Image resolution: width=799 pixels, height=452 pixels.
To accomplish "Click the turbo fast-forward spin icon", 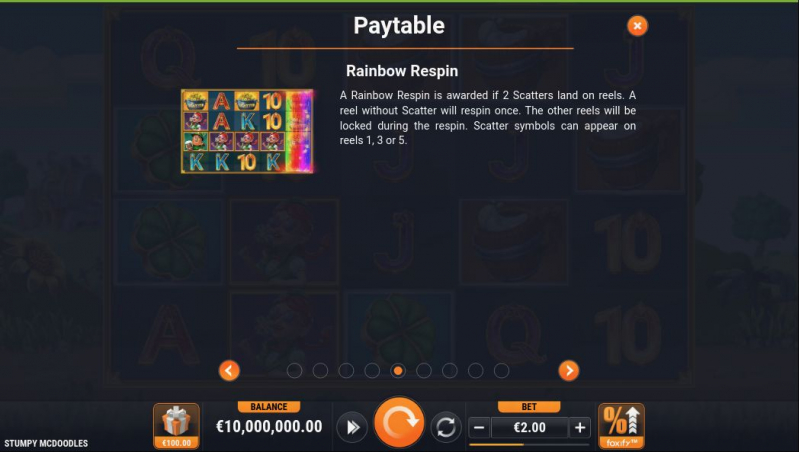I will [352, 427].
